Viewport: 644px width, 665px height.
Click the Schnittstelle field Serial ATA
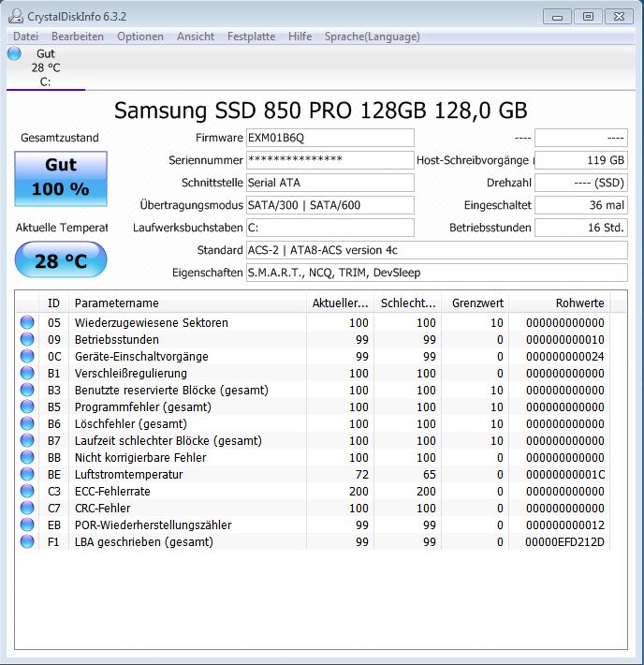329,183
